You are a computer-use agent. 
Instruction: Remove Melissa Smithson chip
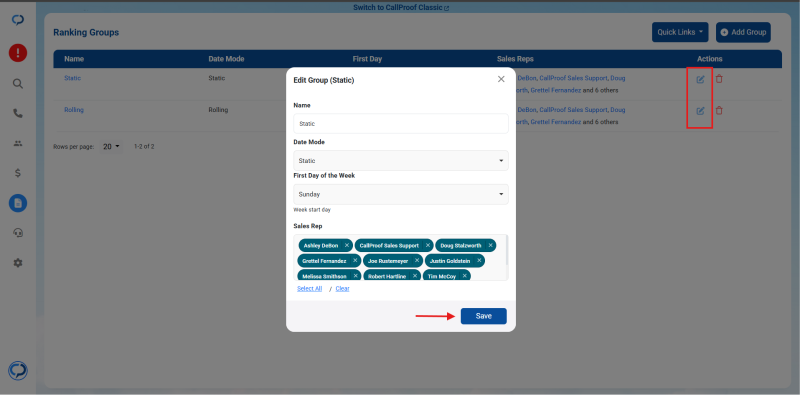coord(356,276)
